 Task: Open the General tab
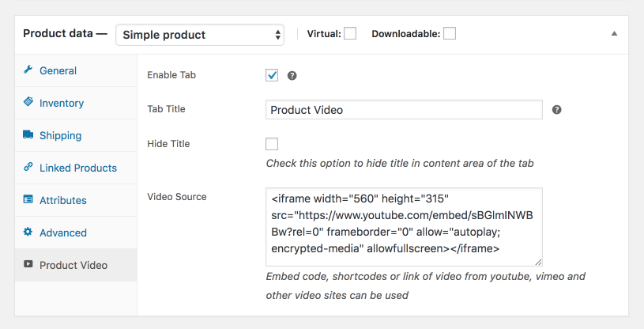76,70
